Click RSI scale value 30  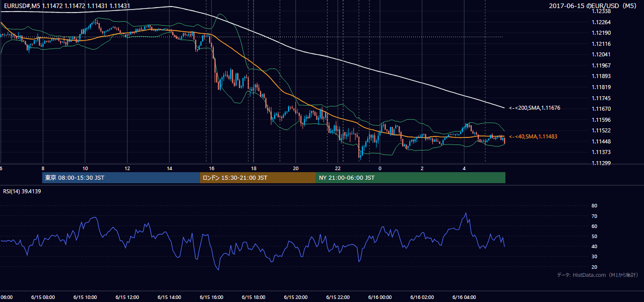(594, 257)
